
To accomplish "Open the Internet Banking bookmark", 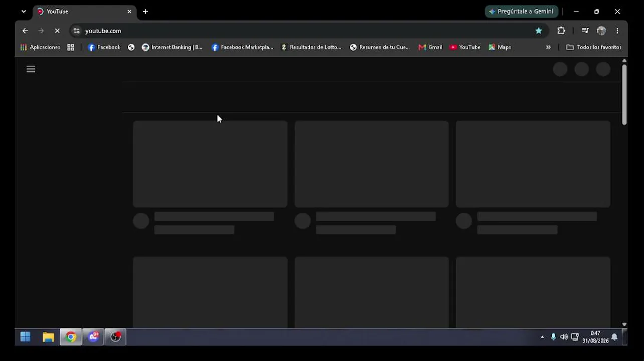I will (x=172, y=47).
